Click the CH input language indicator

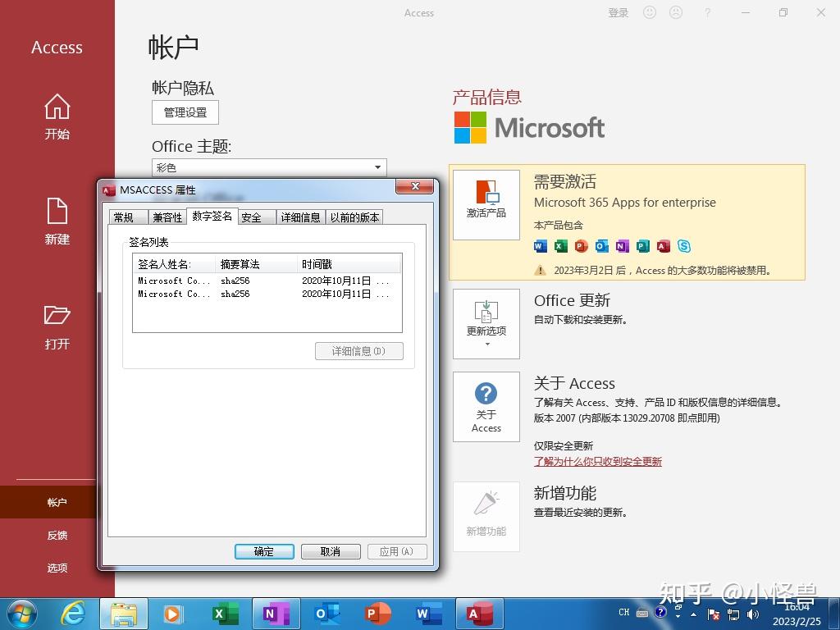[623, 612]
